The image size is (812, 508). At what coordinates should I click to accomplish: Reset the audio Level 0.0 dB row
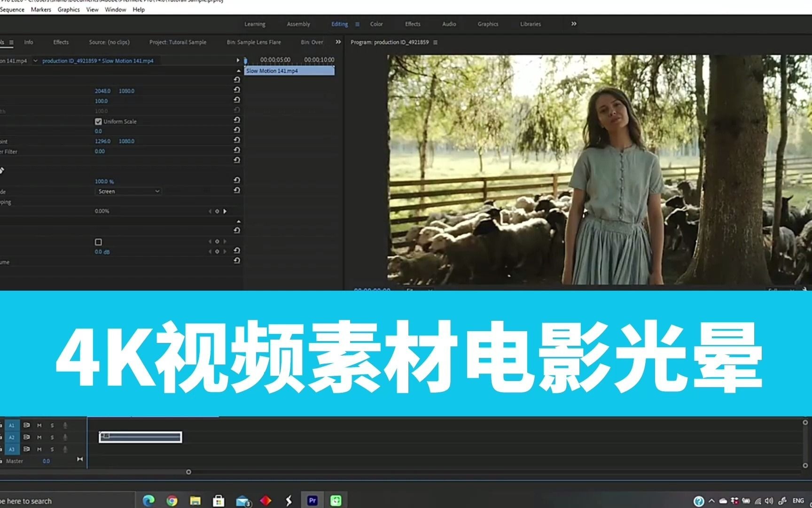[237, 251]
